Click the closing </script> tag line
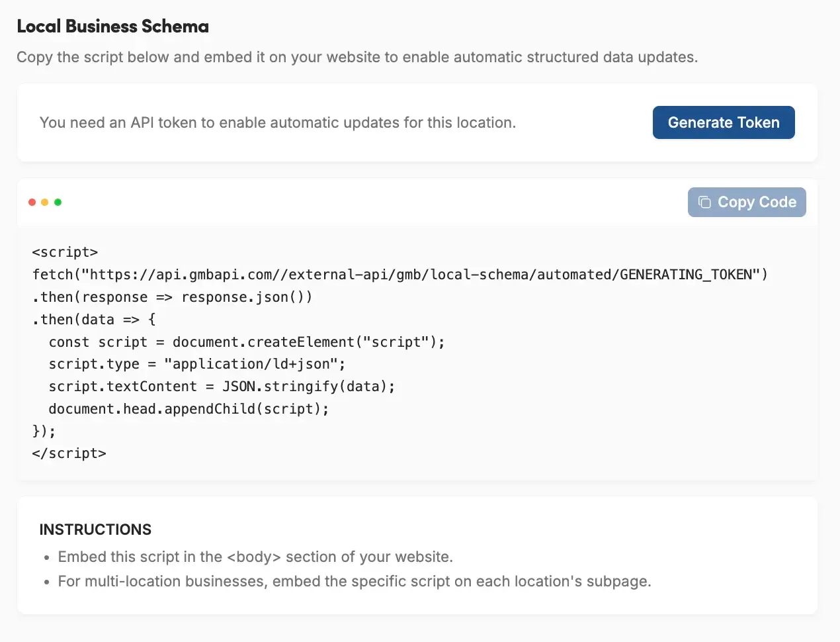840x642 pixels. point(69,453)
